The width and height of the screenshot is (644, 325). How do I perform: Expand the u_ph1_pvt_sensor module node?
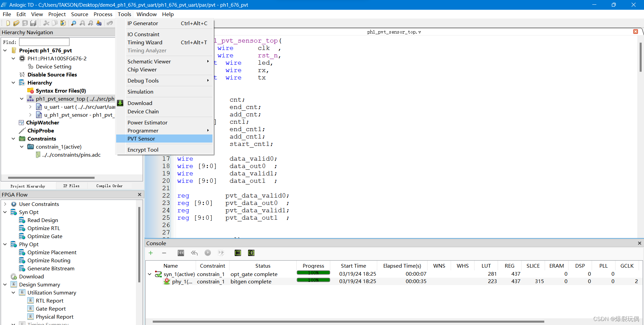point(30,115)
